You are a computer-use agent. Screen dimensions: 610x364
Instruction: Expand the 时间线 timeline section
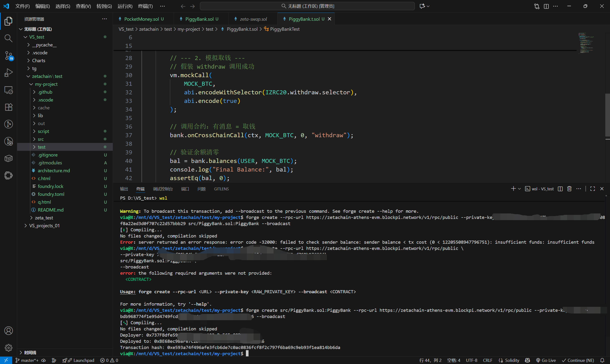30,353
